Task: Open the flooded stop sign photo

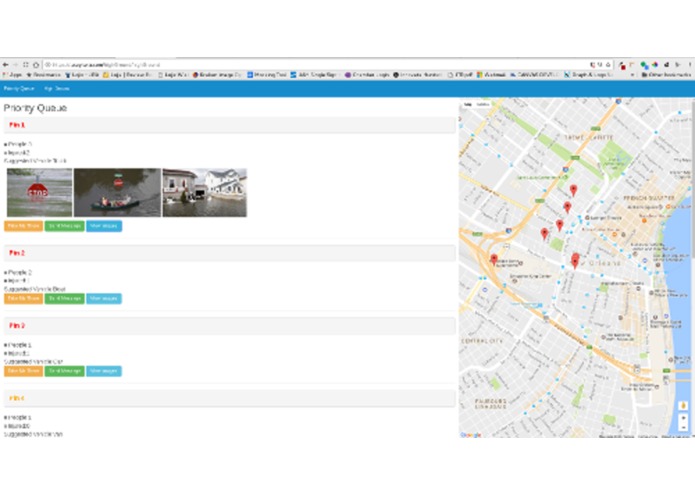Action: pos(39,192)
